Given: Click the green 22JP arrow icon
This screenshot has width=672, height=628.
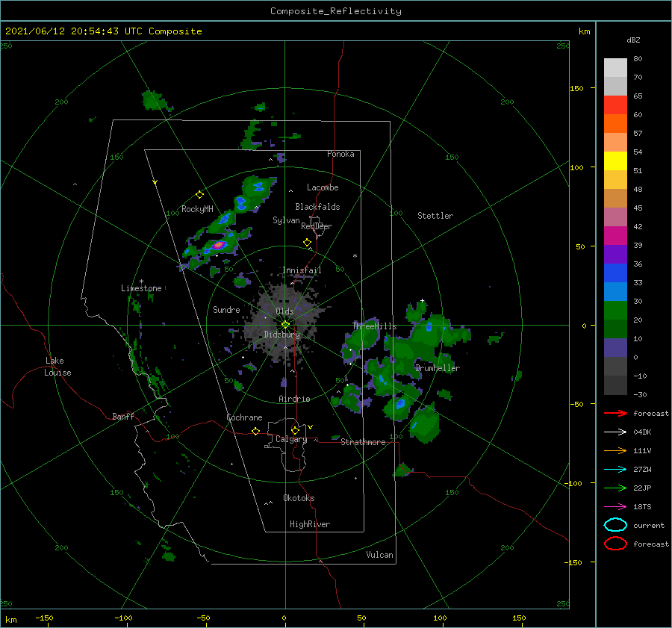Looking at the screenshot, I should (615, 488).
